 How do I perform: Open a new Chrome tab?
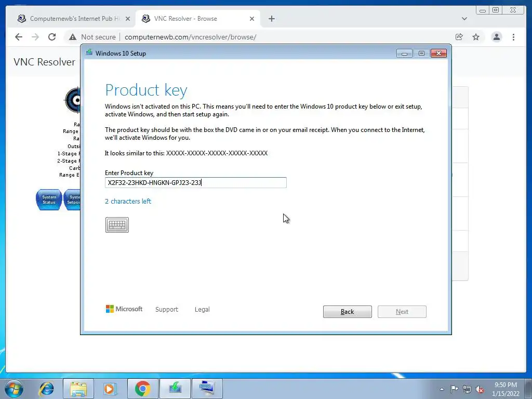coord(271,19)
